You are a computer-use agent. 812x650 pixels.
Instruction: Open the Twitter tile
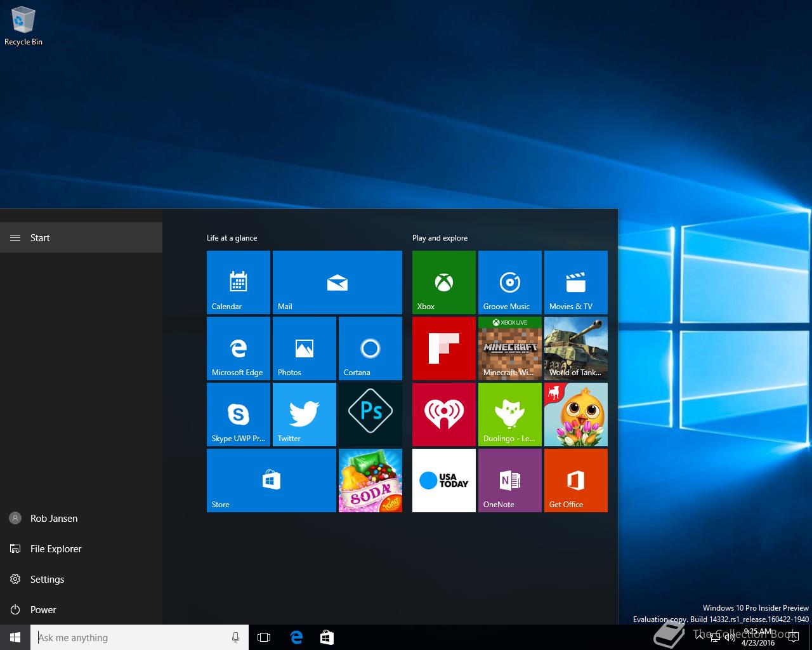(x=304, y=415)
